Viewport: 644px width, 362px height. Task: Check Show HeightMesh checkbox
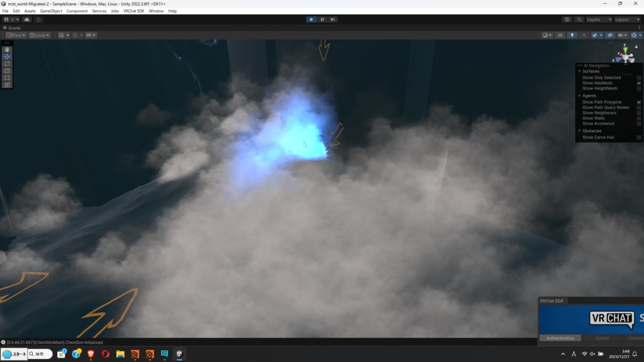tap(639, 88)
